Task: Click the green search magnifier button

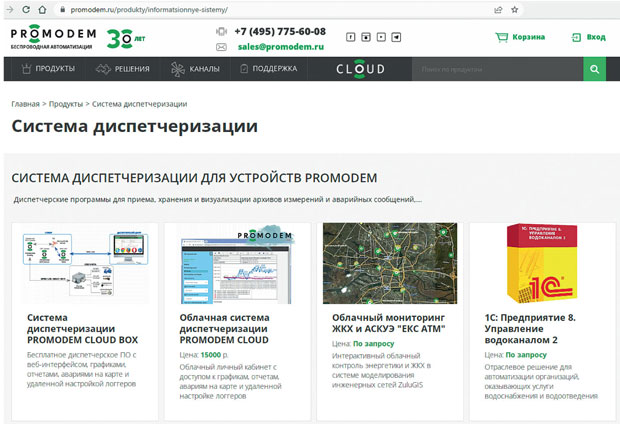Action: 594,69
